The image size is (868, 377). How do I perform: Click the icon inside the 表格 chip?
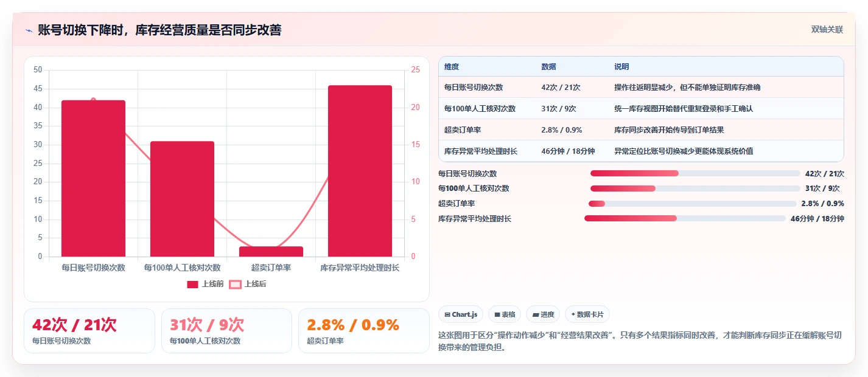[x=497, y=314]
